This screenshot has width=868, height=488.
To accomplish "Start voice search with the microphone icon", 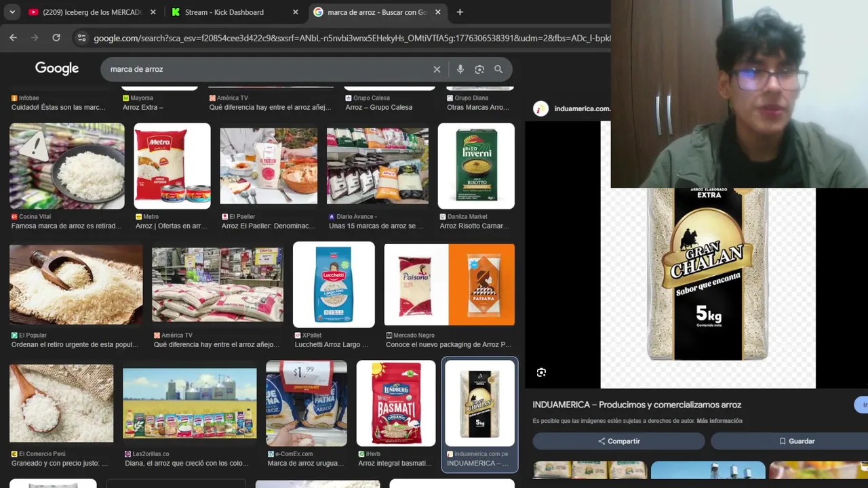I will (460, 69).
